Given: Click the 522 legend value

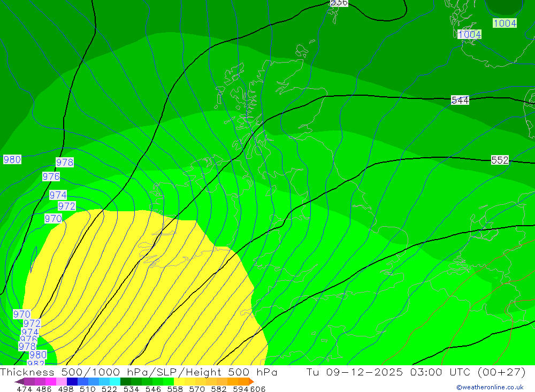Looking at the screenshot, I should pos(109,389).
